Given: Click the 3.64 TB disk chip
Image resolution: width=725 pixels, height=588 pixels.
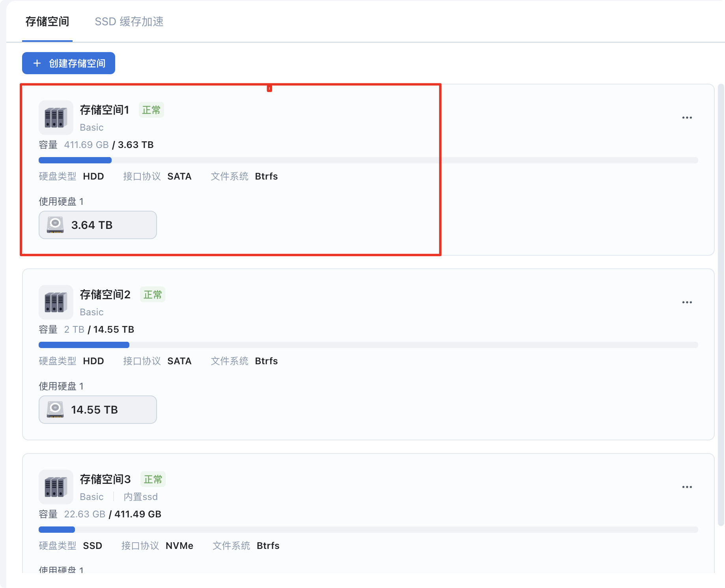Looking at the screenshot, I should point(98,225).
